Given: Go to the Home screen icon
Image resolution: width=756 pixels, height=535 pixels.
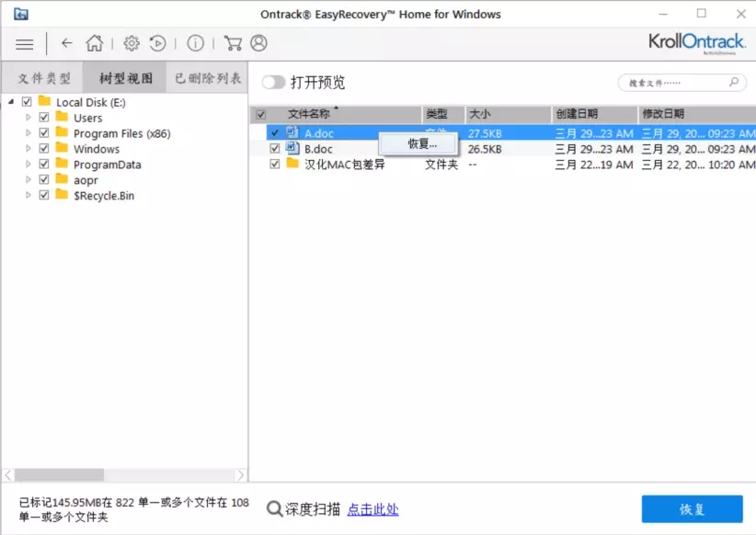Looking at the screenshot, I should (x=95, y=43).
